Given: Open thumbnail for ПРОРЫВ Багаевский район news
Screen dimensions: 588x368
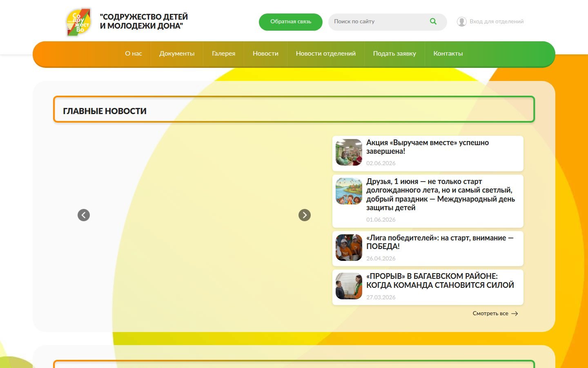Looking at the screenshot, I should (349, 286).
